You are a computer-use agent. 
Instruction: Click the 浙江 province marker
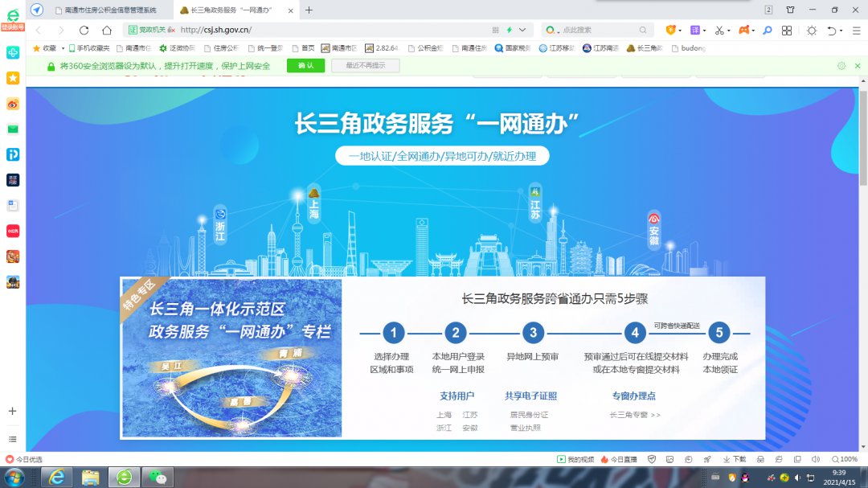220,225
